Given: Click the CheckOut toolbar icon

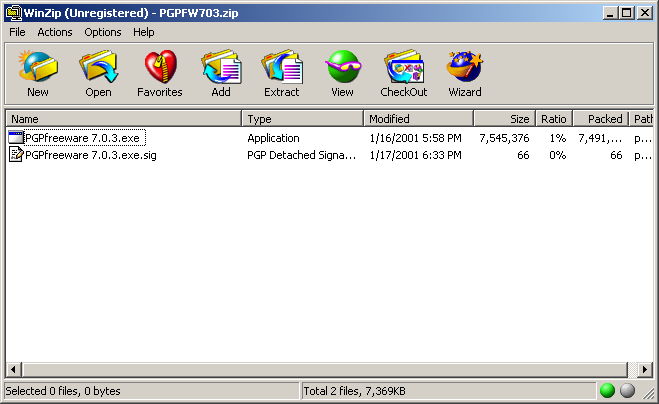Looking at the screenshot, I should (x=404, y=66).
